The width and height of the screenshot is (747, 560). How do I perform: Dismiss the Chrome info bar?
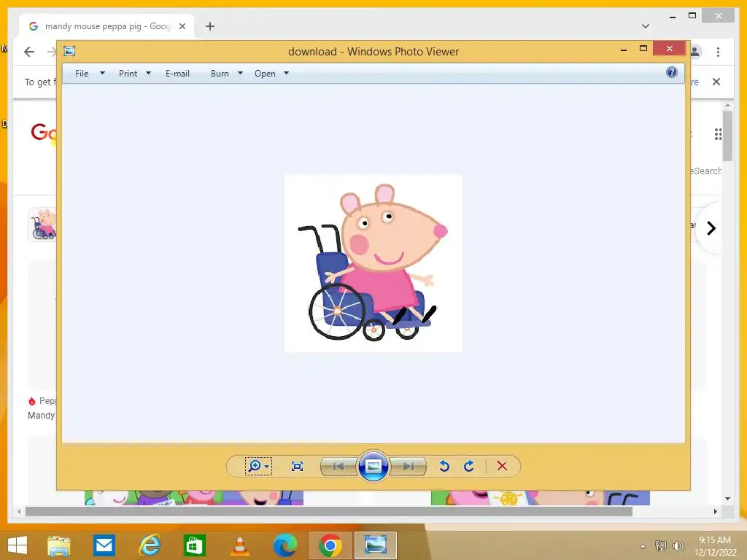(716, 82)
